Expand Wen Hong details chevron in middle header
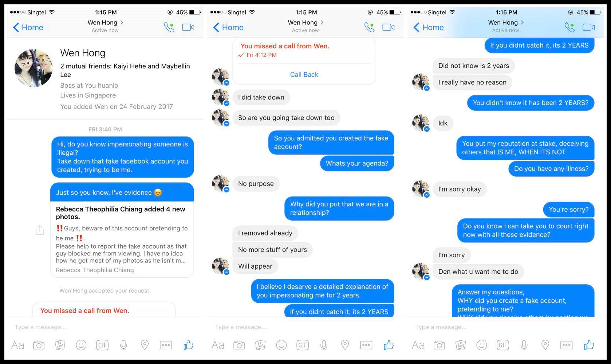 [x=322, y=23]
